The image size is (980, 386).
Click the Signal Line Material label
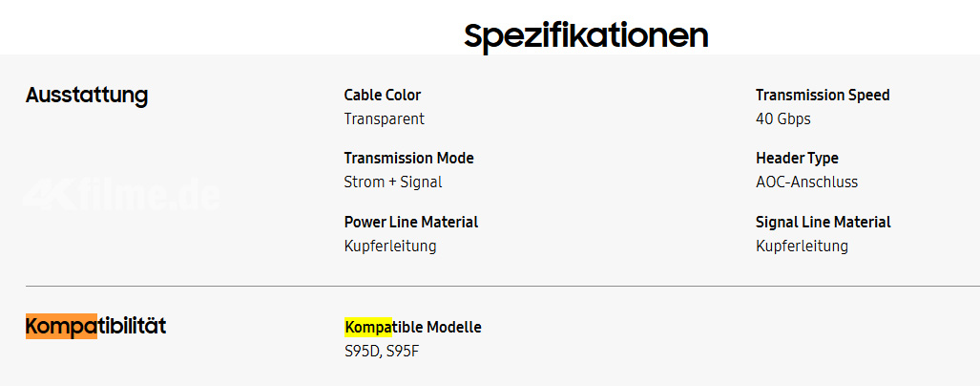824,222
